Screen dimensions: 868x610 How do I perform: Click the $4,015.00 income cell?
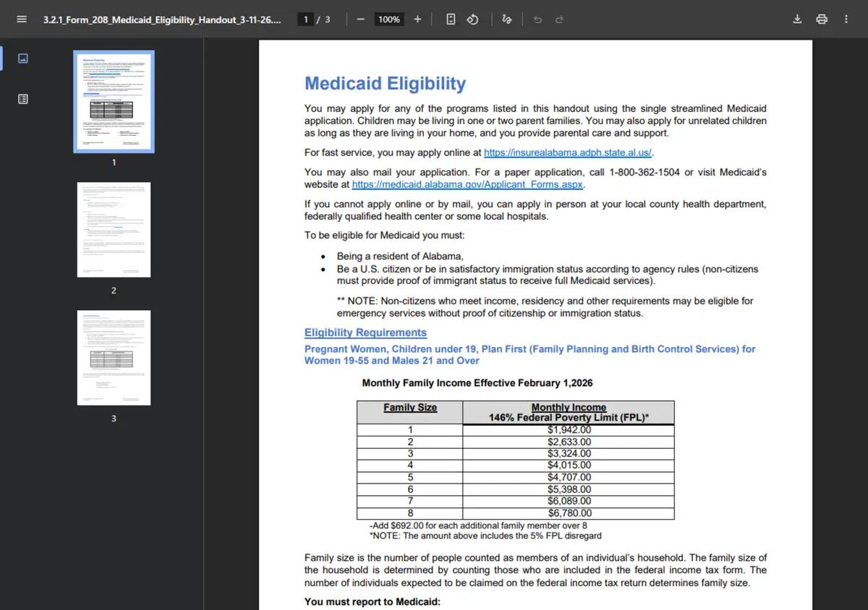569,465
